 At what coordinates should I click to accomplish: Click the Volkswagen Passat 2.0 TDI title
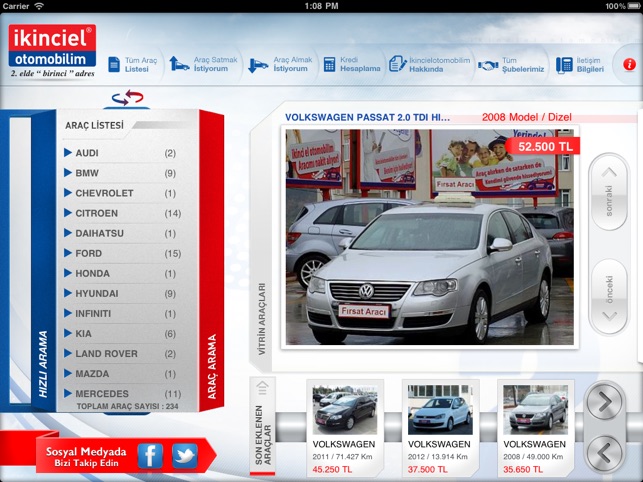(x=367, y=117)
